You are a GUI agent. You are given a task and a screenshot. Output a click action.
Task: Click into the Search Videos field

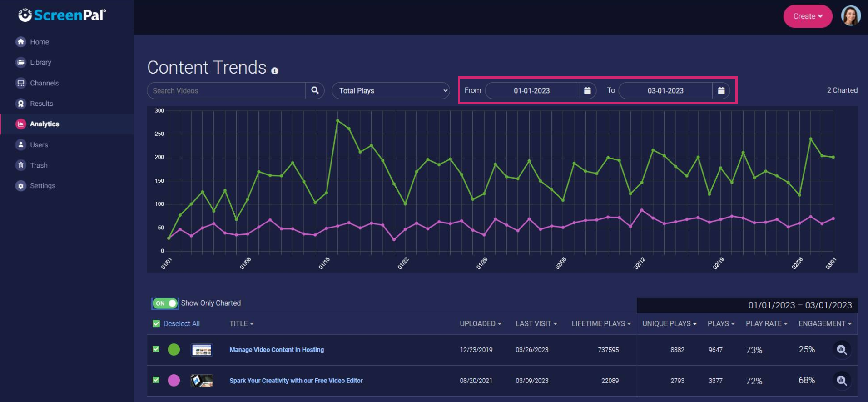click(x=226, y=90)
